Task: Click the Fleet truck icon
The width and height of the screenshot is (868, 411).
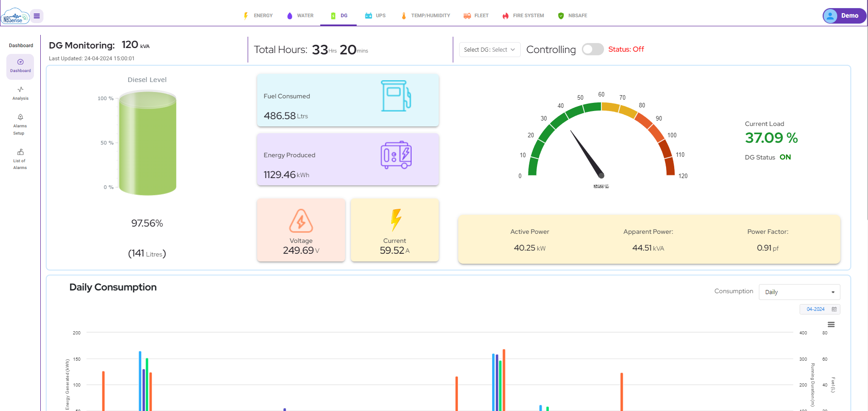Action: click(x=467, y=16)
